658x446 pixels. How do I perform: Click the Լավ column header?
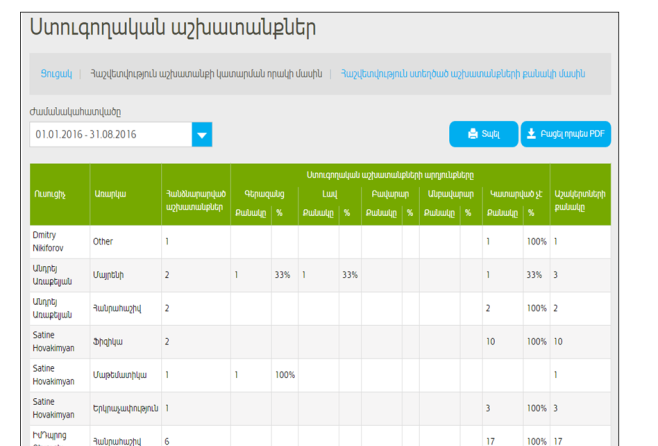pos(330,194)
